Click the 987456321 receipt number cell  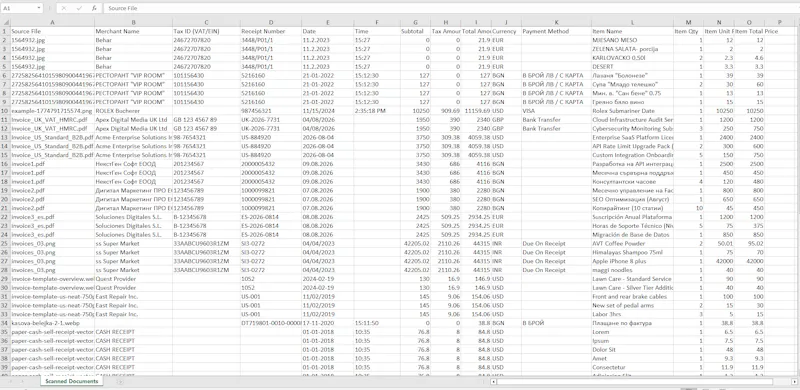(x=270, y=111)
